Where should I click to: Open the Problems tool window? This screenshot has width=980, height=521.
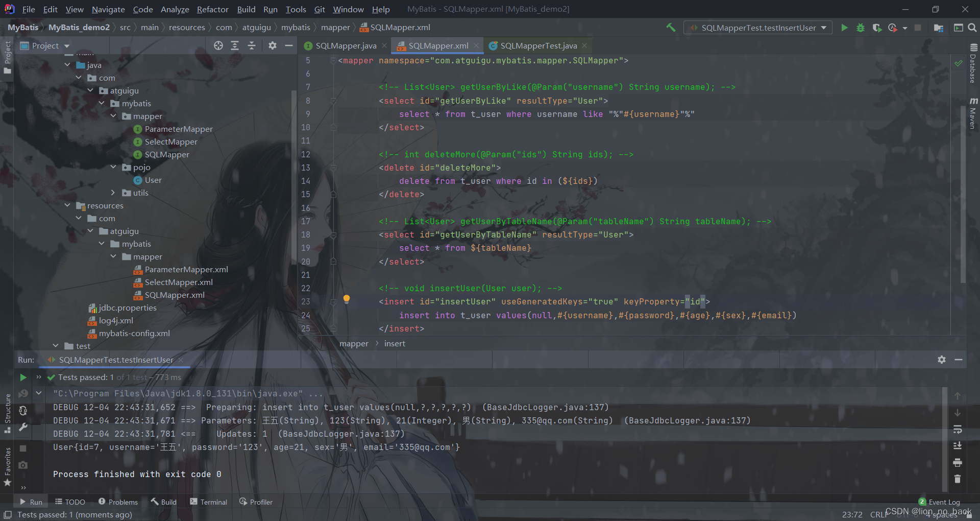(x=118, y=502)
